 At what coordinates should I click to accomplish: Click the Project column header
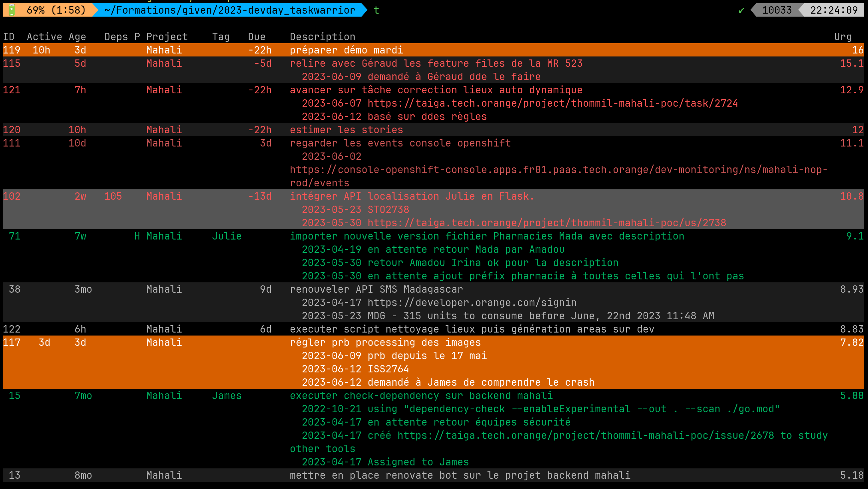tap(167, 37)
